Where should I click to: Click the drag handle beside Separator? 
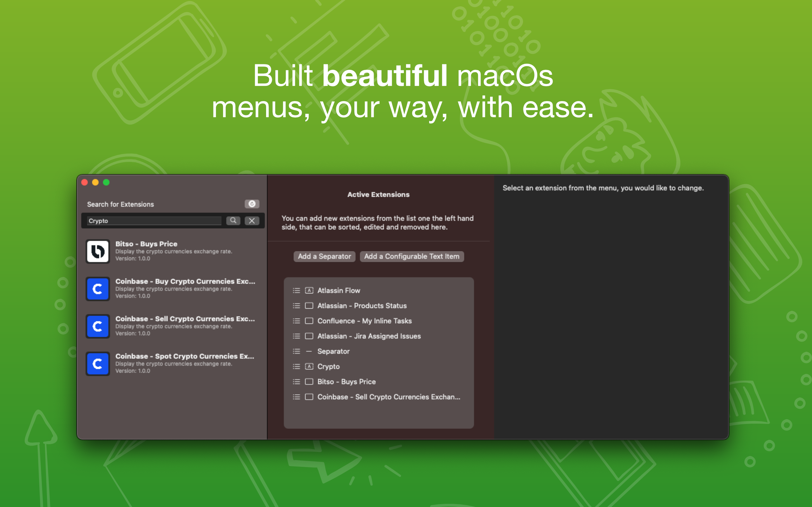coord(296,351)
